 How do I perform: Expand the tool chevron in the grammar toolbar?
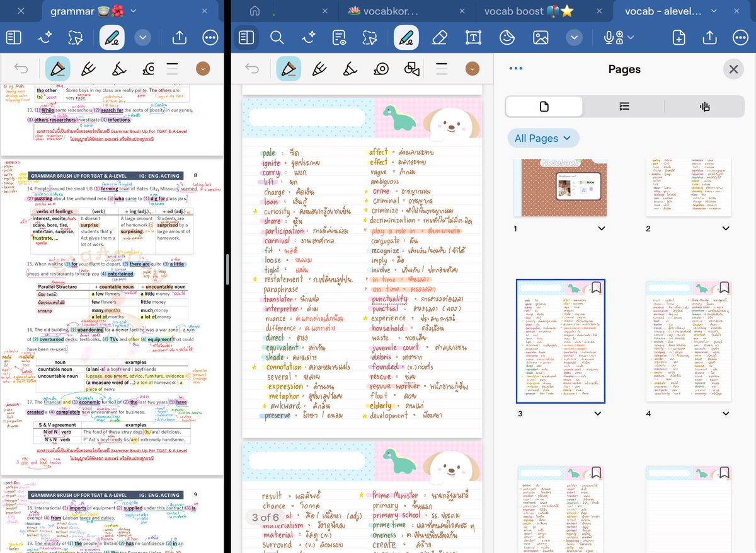[x=142, y=38]
